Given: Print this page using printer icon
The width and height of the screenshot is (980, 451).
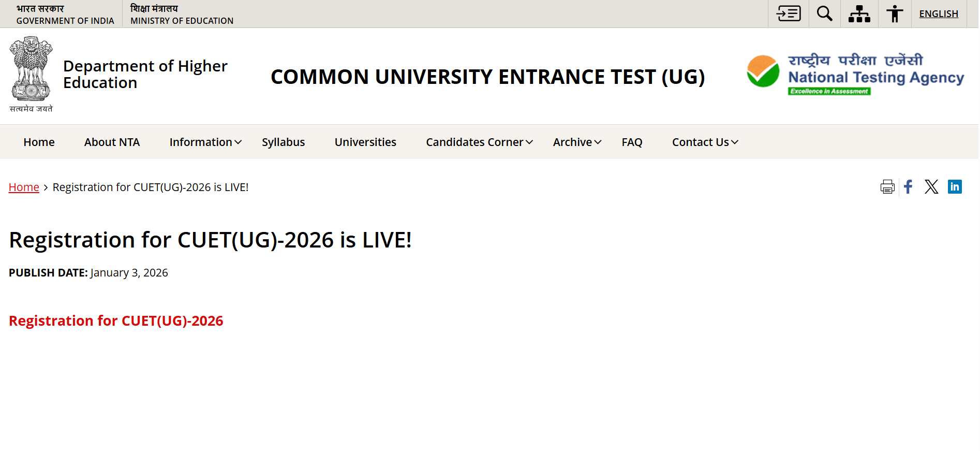Looking at the screenshot, I should coord(887,187).
